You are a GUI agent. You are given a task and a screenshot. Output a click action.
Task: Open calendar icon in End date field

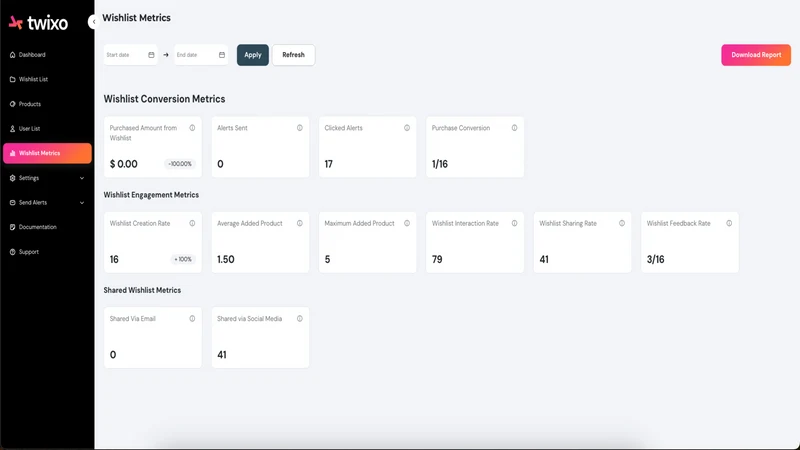(222, 55)
